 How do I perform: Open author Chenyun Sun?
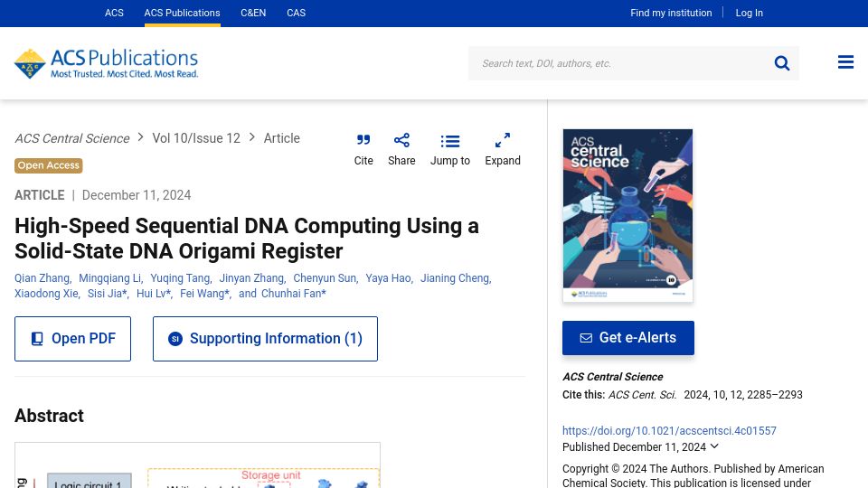[x=325, y=278]
